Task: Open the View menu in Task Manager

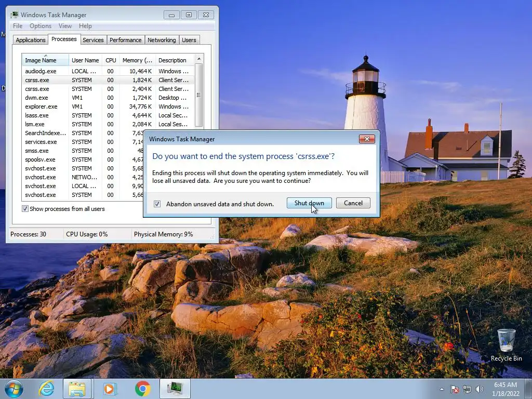Action: coord(65,26)
